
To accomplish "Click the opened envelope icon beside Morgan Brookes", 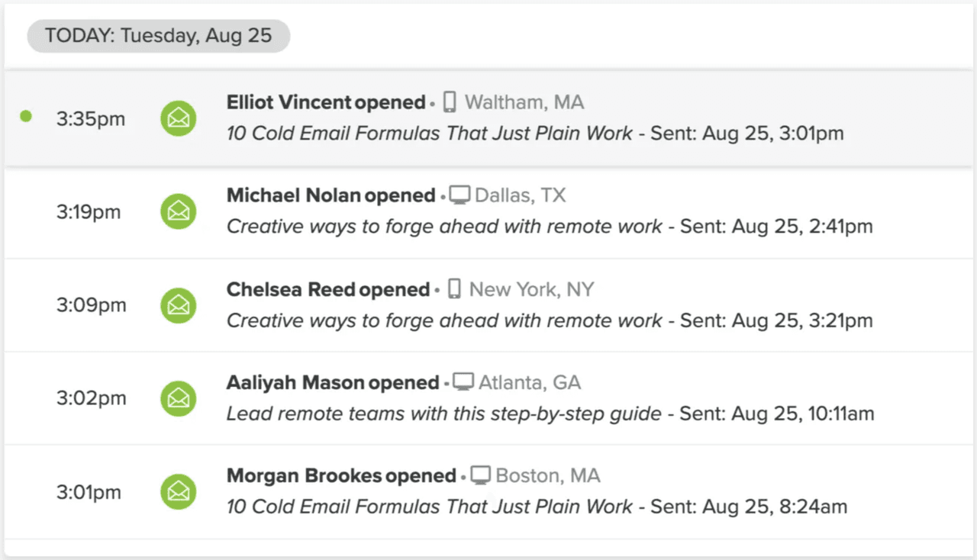I will point(178,491).
